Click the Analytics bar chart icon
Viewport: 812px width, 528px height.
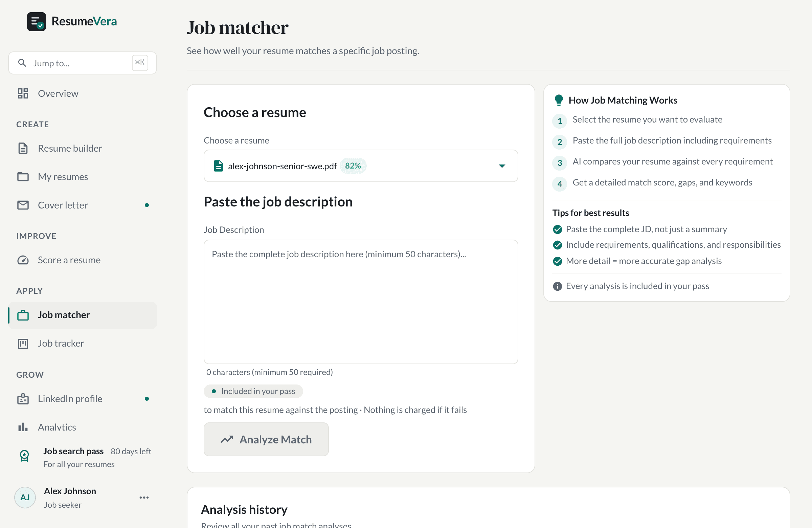click(x=23, y=427)
